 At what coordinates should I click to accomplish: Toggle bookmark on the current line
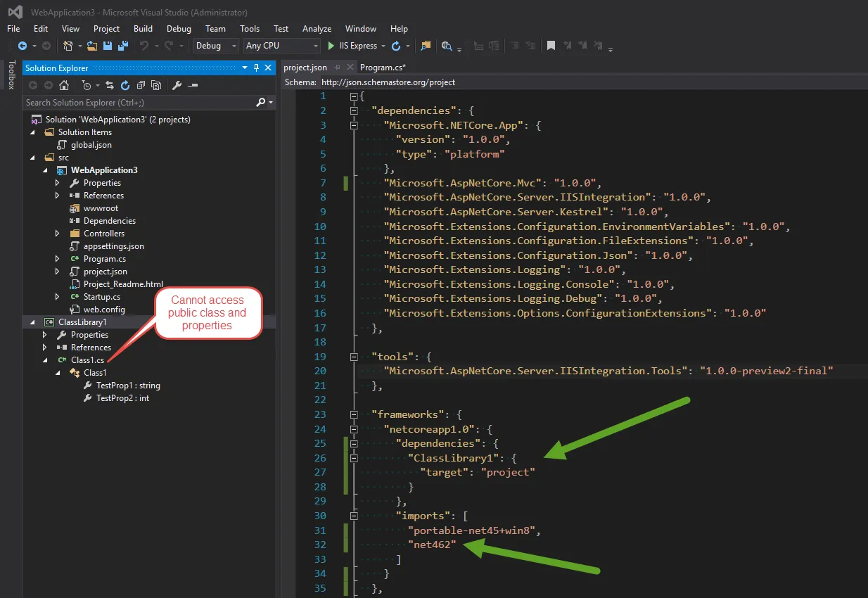[551, 46]
